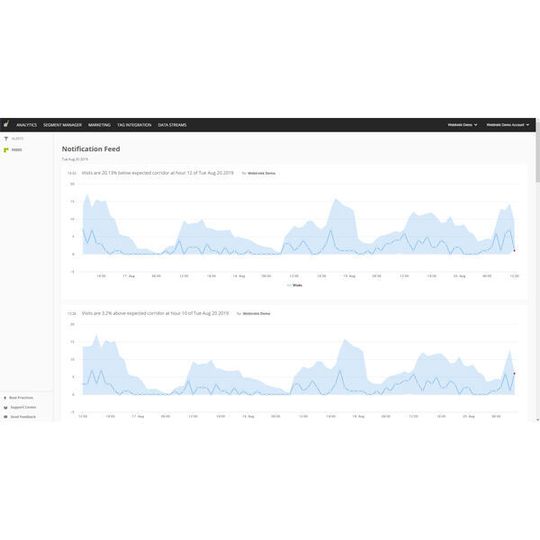Select the Feed sidebar entry

point(17,150)
